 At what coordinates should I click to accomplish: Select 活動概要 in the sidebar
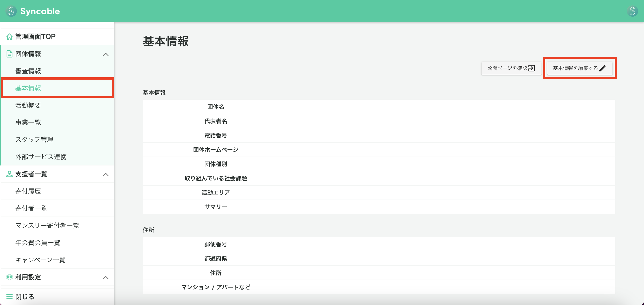pos(28,105)
